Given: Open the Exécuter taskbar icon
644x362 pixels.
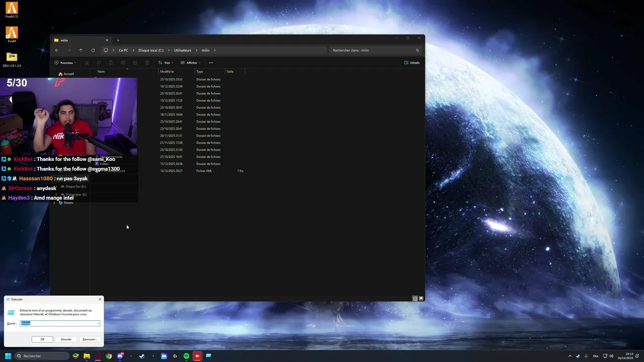Looking at the screenshot, I should click(x=208, y=356).
